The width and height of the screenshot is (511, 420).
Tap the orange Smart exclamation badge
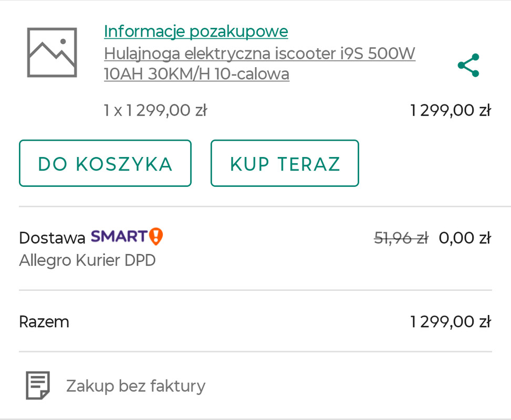click(156, 237)
